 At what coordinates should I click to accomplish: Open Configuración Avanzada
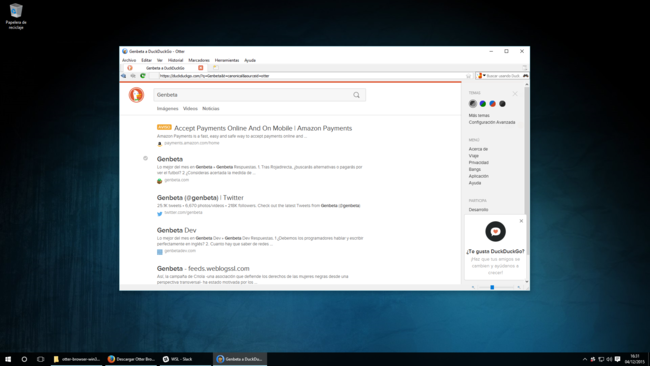click(x=492, y=122)
